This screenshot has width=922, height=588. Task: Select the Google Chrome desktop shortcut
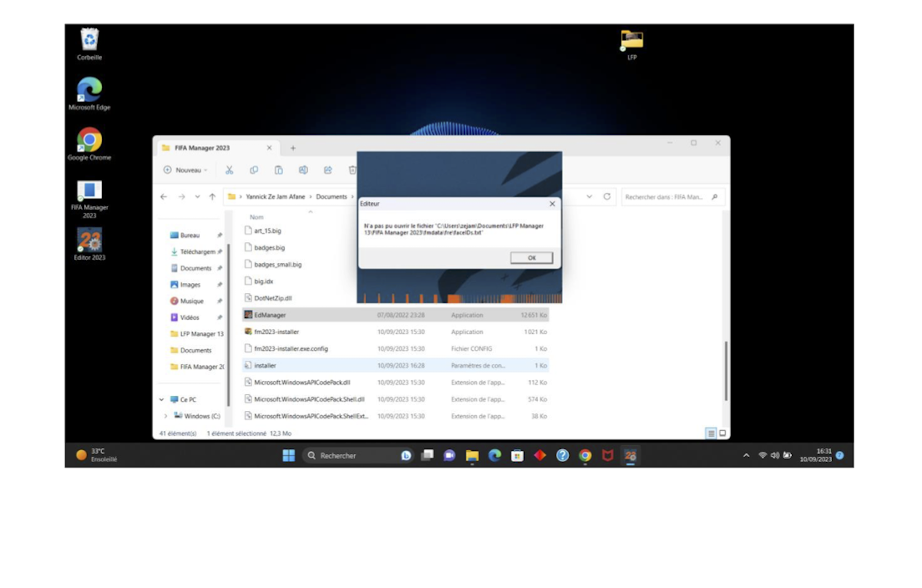coord(89,144)
